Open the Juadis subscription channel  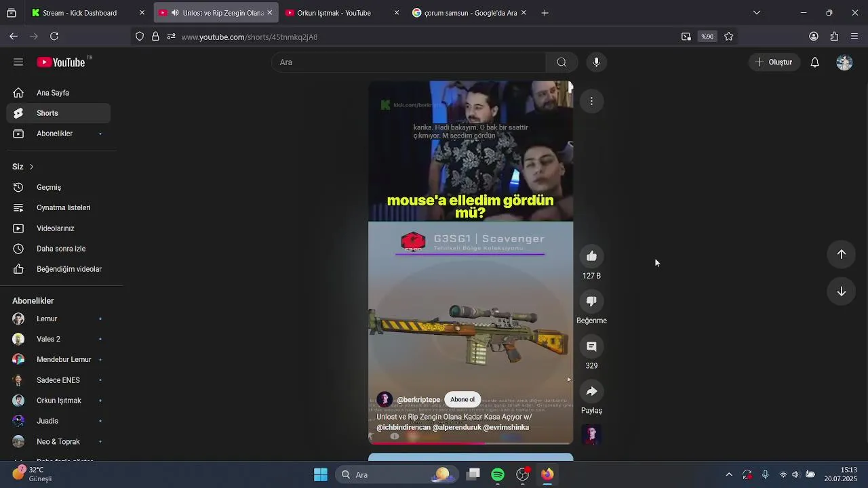click(58, 421)
